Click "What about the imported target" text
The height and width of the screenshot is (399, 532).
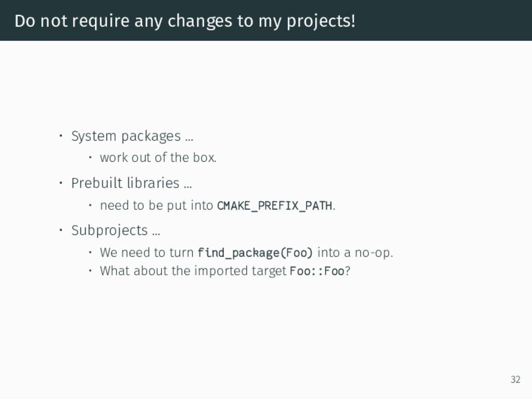point(193,271)
